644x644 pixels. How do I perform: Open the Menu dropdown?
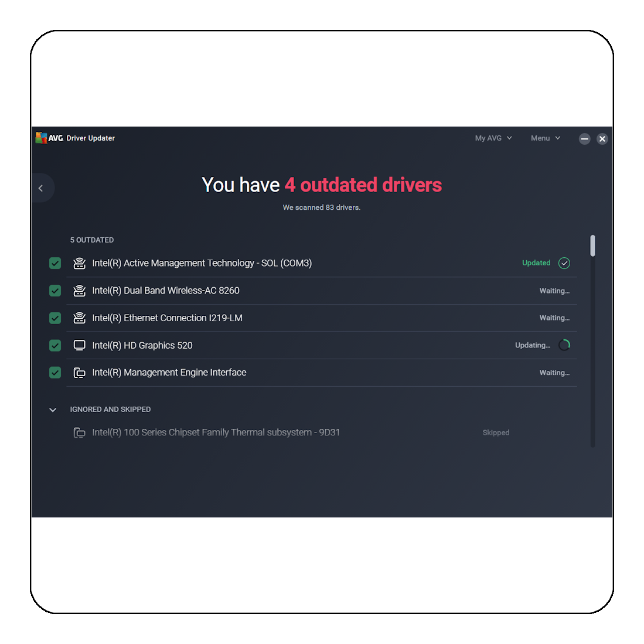(x=546, y=138)
